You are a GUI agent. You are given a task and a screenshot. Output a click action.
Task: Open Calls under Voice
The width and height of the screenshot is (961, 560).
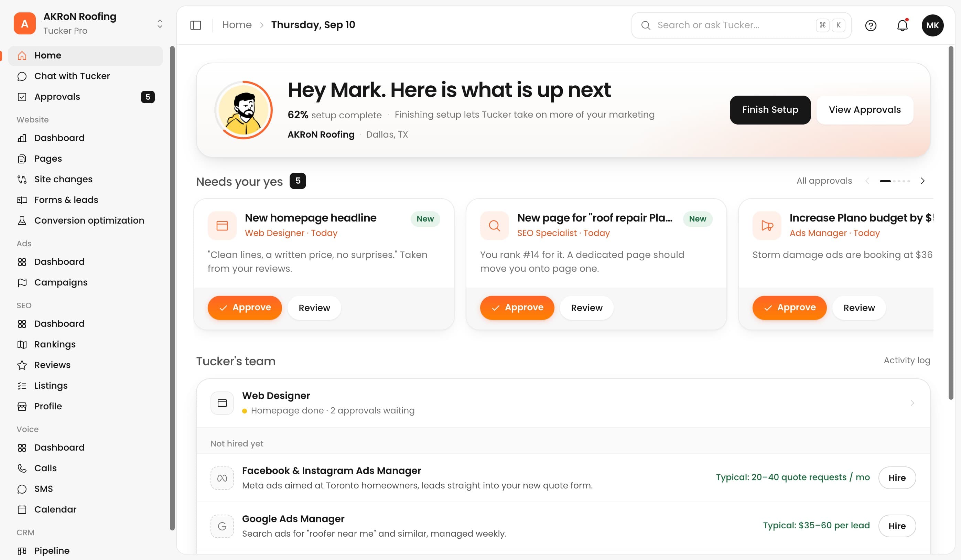[x=85, y=469]
